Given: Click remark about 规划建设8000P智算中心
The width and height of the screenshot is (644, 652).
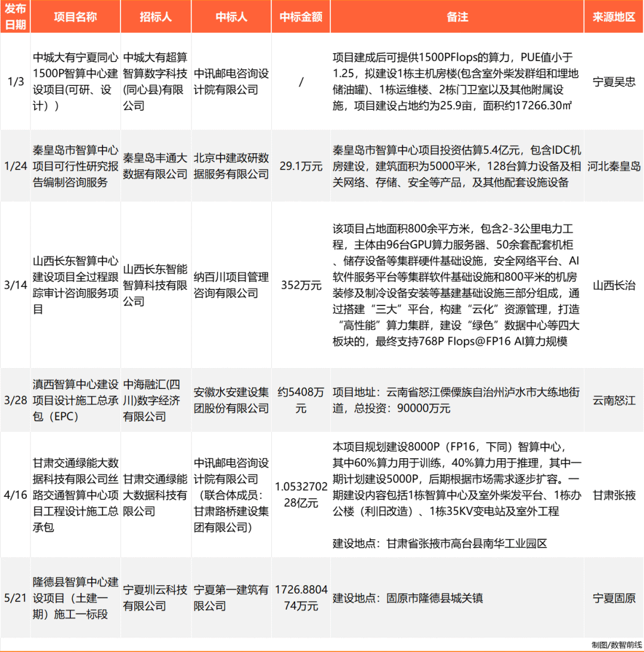Looking at the screenshot, I should click(x=457, y=479).
